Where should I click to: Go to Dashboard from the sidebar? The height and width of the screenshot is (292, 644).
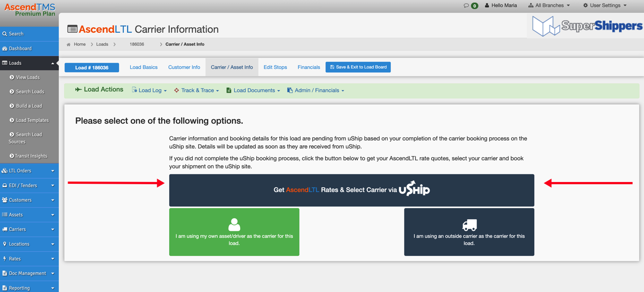click(20, 48)
